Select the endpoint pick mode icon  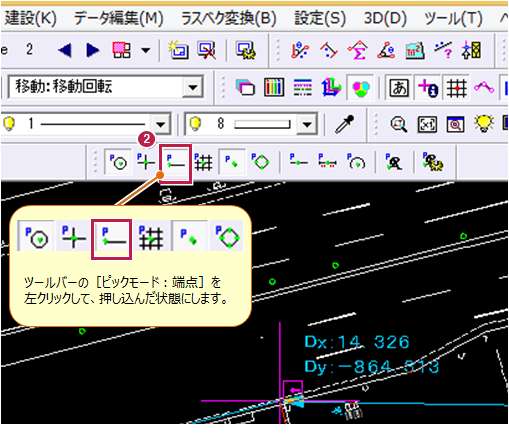(175, 163)
